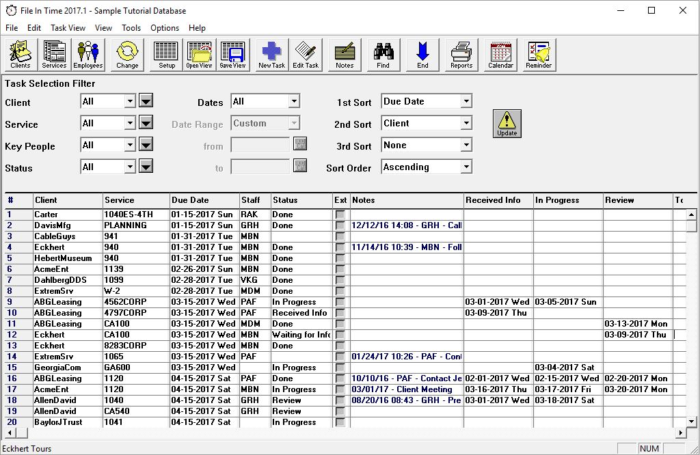
Task: Toggle Ext checkbox for row 18 AllenDavid 1040
Action: 340,400
